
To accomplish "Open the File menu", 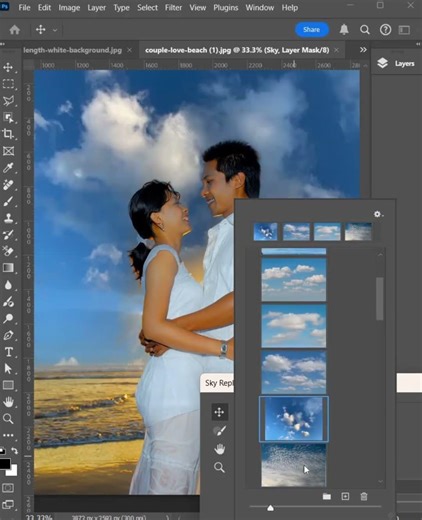I will 24,7.
